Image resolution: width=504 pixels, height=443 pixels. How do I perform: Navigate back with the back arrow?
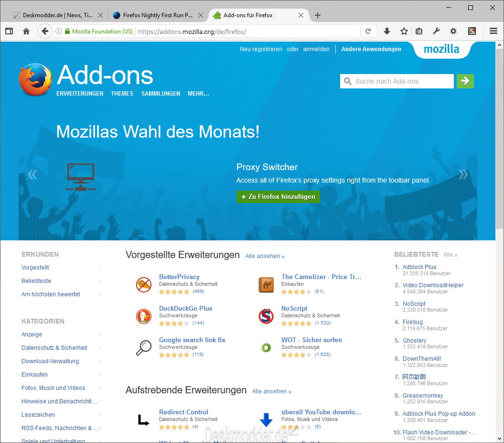(45, 31)
